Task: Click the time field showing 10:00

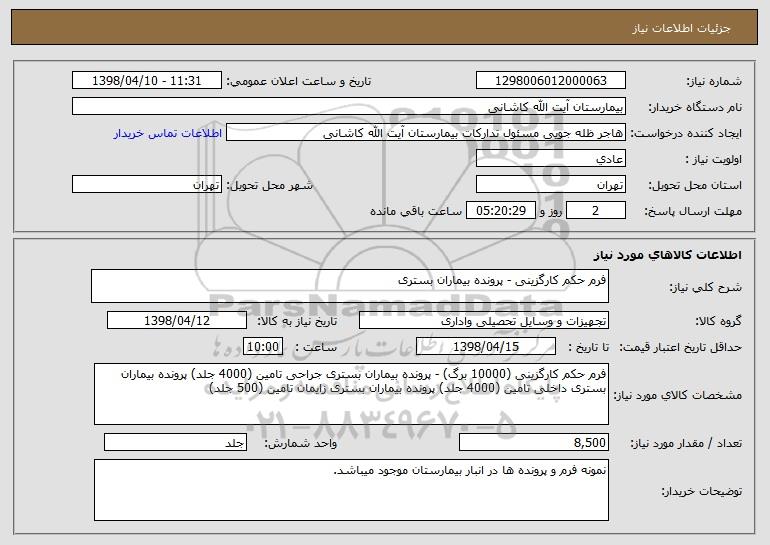Action: (263, 347)
